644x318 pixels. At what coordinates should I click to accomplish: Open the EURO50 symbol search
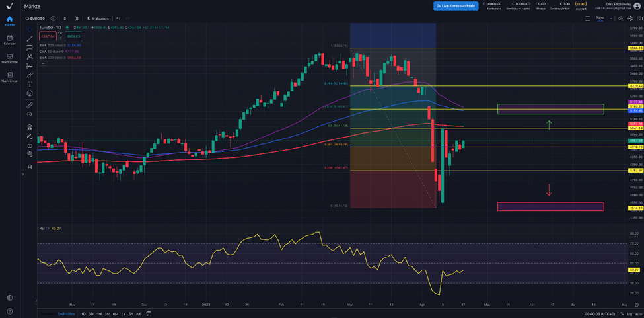coord(35,19)
